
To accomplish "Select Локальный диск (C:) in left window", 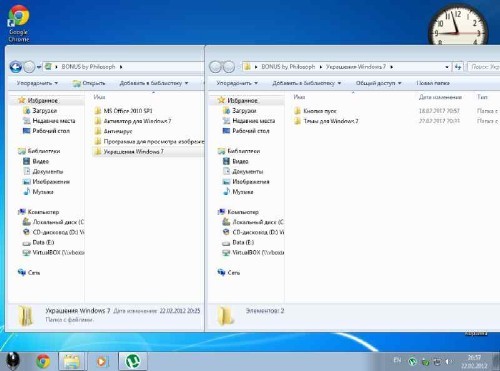I will point(53,222).
